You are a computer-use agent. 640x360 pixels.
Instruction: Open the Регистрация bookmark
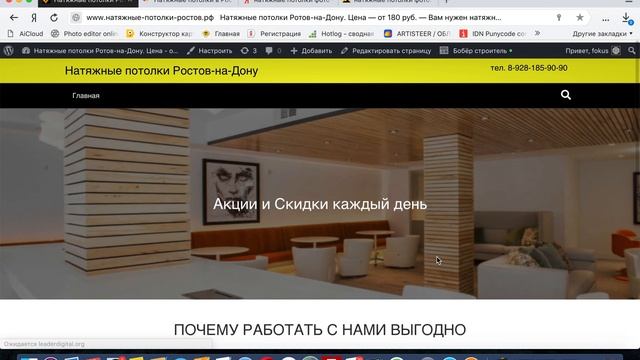click(274, 33)
